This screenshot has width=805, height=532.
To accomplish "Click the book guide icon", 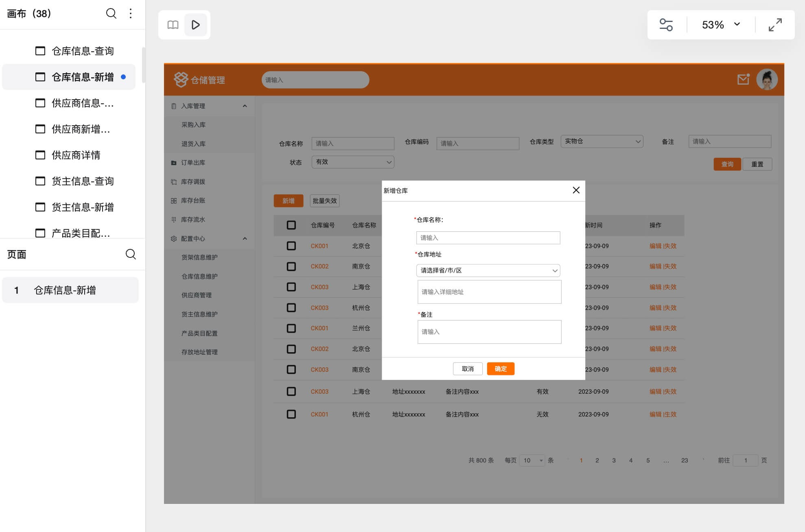I will click(173, 25).
